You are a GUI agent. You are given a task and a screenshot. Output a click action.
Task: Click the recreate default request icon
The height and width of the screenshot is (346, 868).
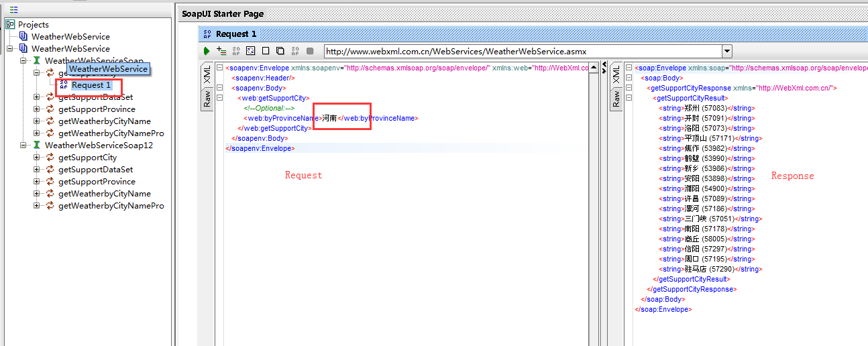click(x=251, y=51)
